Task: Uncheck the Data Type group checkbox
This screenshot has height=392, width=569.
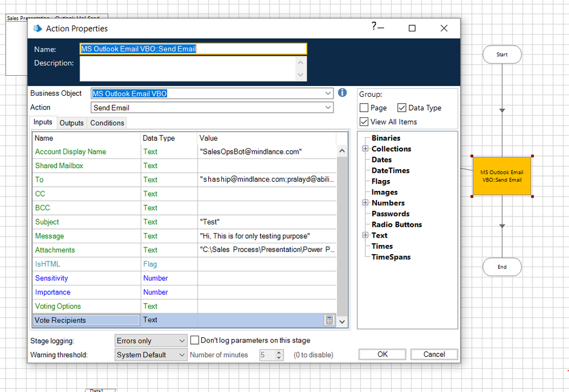Action: (x=402, y=108)
